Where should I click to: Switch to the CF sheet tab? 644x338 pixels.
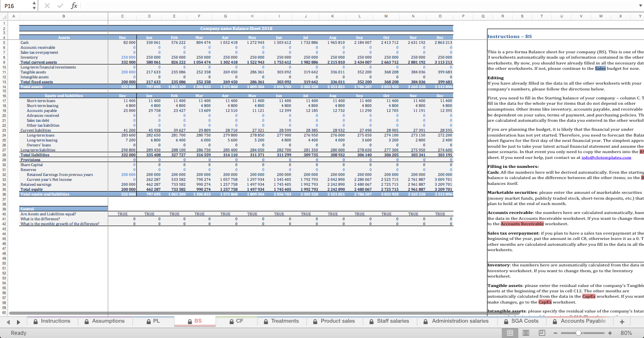tap(236, 321)
